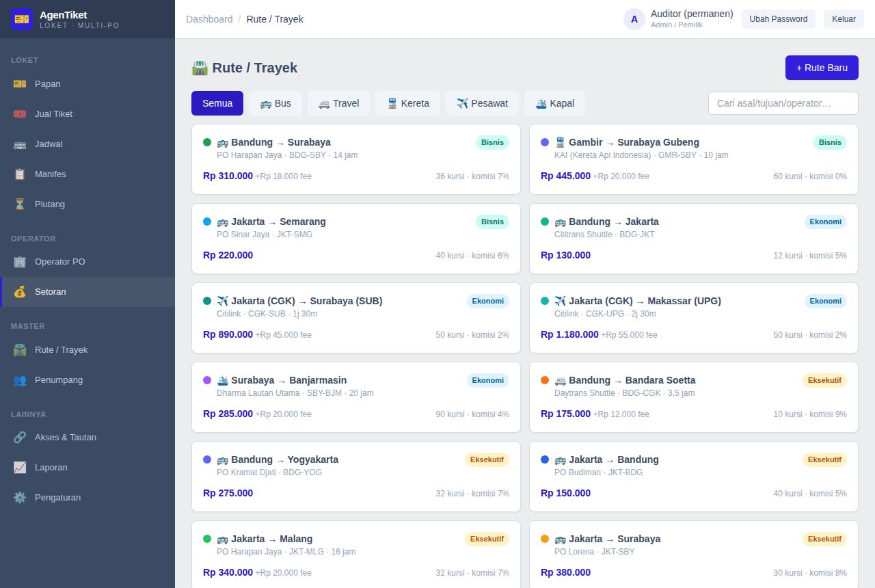The image size is (875, 588).
Task: Click the van icon on Bandung → Bandara Soetta
Action: pyautogui.click(x=561, y=380)
